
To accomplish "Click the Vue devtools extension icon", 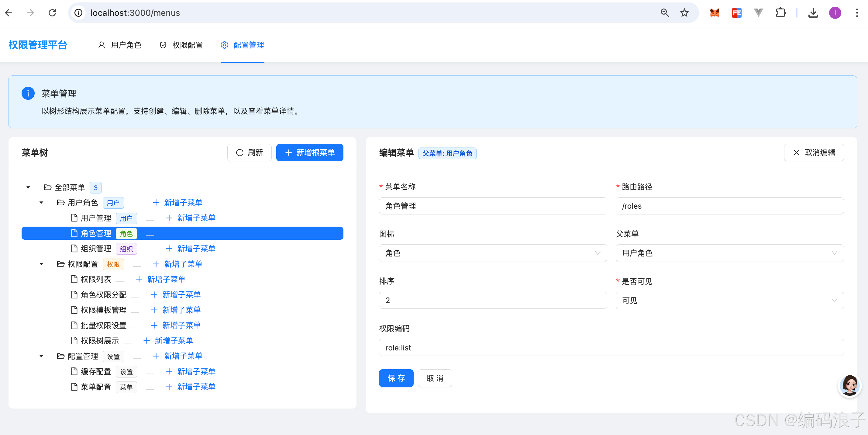I will pyautogui.click(x=758, y=13).
